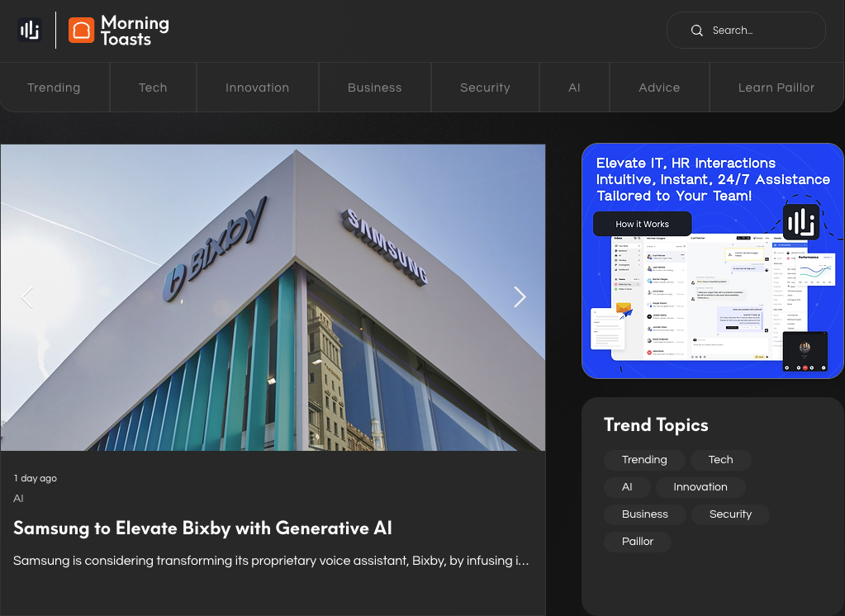
Task: Click the video call thumbnail in the ad
Action: click(x=805, y=352)
